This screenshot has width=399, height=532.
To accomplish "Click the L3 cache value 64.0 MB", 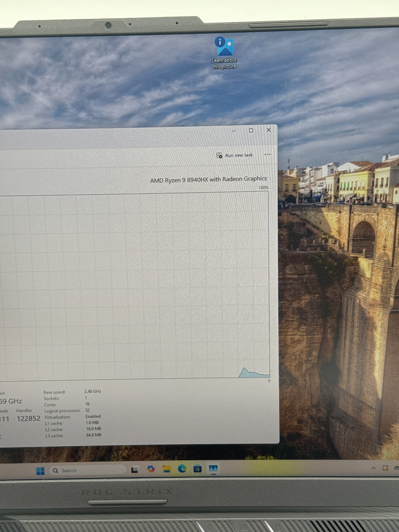I will (x=94, y=435).
